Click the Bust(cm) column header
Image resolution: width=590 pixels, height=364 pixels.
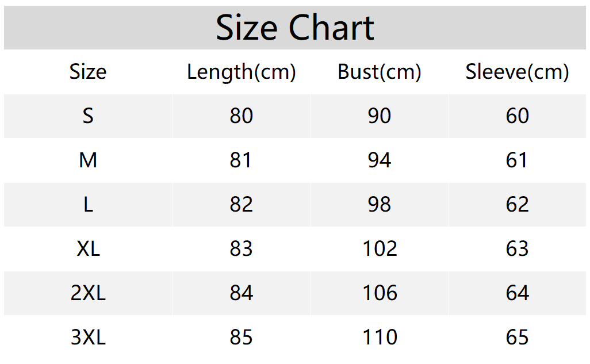click(x=380, y=72)
